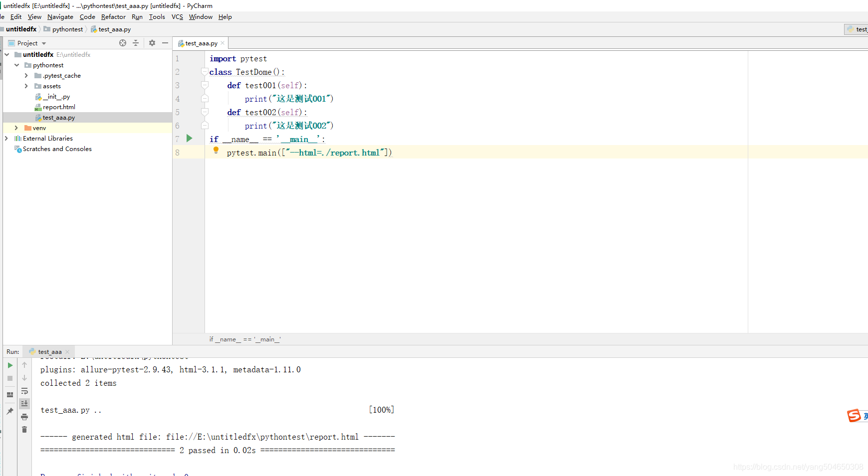Restore layout icon in Run panel
868x476 pixels.
pyautogui.click(x=10, y=395)
